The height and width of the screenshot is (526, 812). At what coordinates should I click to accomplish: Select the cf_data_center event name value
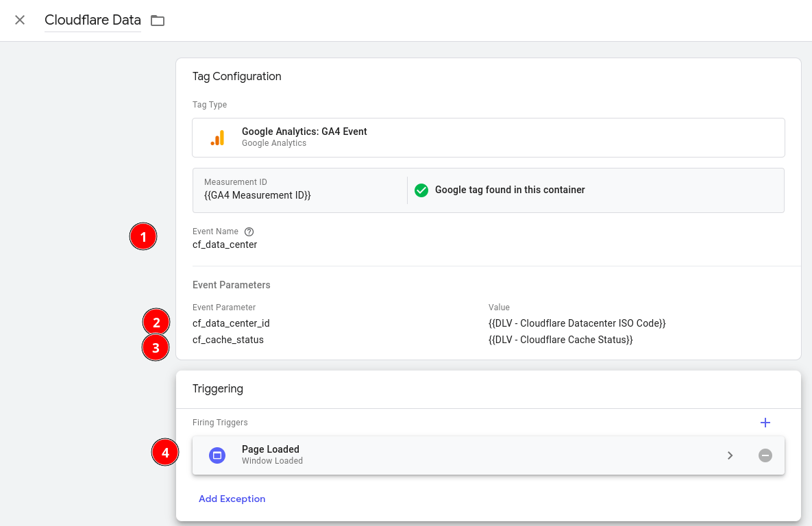point(225,244)
